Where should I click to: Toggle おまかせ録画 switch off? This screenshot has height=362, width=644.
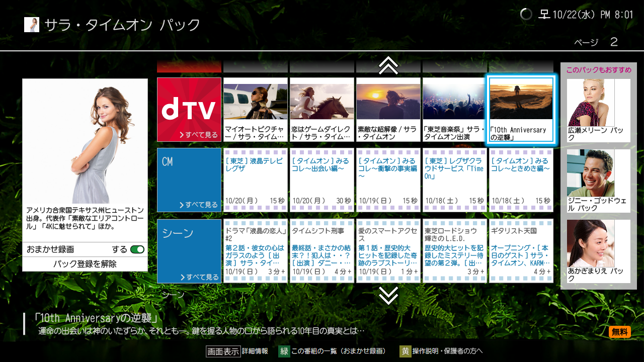click(137, 249)
